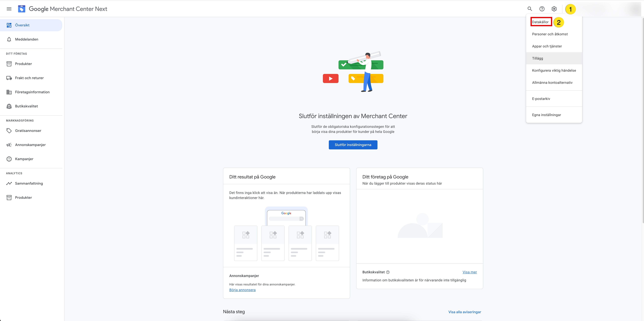Open Frakt och returer truck item

pyautogui.click(x=29, y=78)
